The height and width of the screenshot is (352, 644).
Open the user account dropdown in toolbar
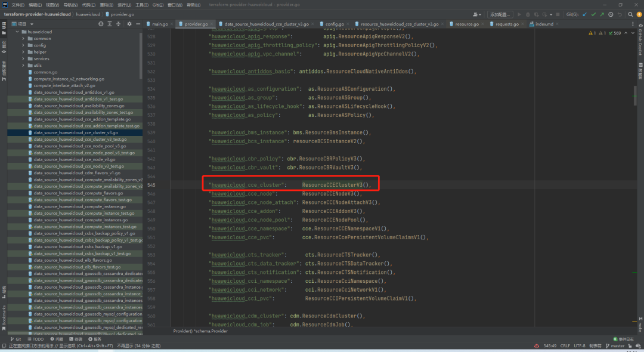point(477,14)
